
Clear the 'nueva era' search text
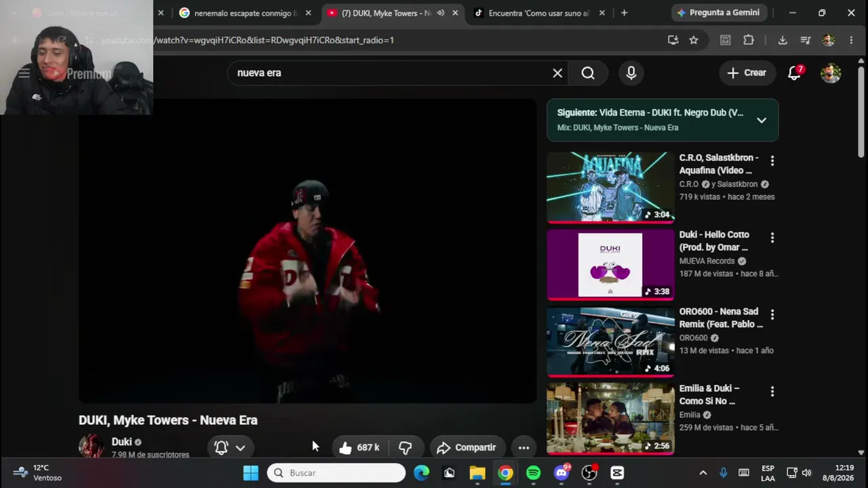[x=557, y=73]
